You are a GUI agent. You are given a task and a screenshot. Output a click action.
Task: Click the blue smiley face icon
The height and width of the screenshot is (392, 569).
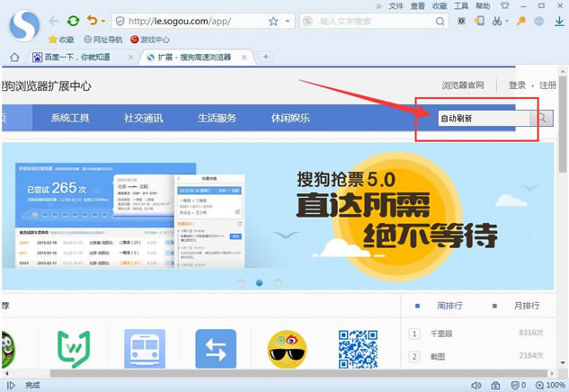pyautogui.click(x=539, y=21)
